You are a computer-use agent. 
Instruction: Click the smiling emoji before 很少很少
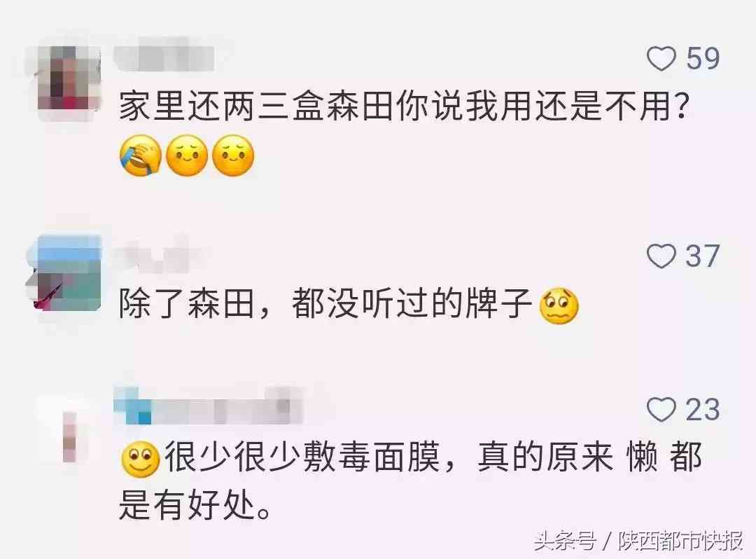click(x=140, y=458)
